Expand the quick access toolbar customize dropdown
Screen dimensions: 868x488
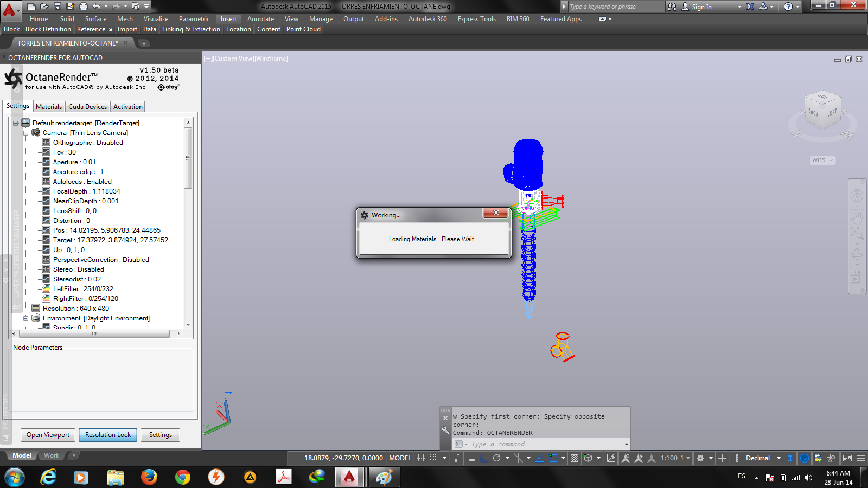coord(146,7)
